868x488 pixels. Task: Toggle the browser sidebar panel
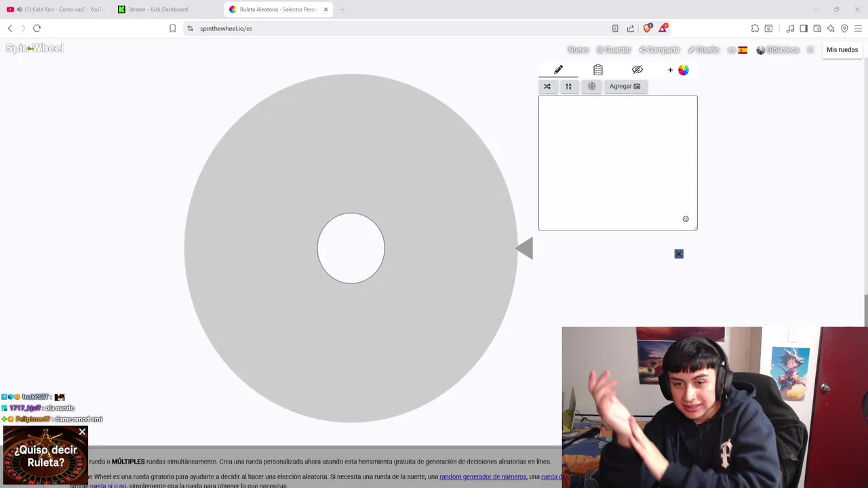(804, 28)
